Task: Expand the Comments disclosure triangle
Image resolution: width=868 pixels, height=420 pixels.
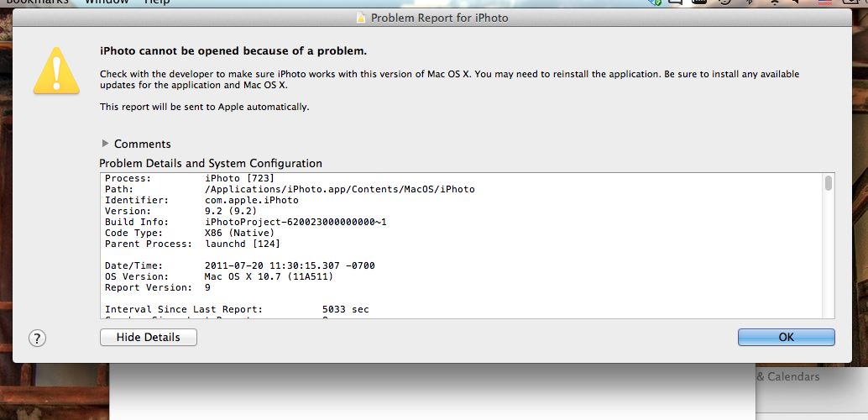Action: tap(105, 144)
